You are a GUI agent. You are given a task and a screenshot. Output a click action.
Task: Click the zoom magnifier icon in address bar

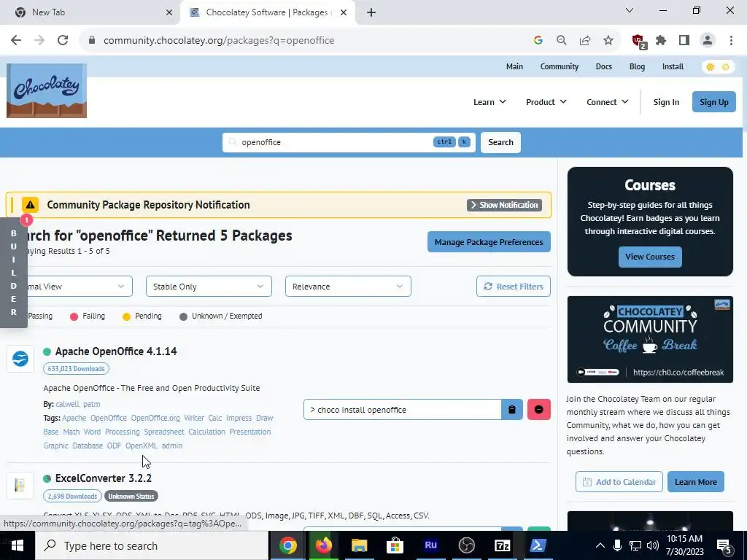click(562, 41)
